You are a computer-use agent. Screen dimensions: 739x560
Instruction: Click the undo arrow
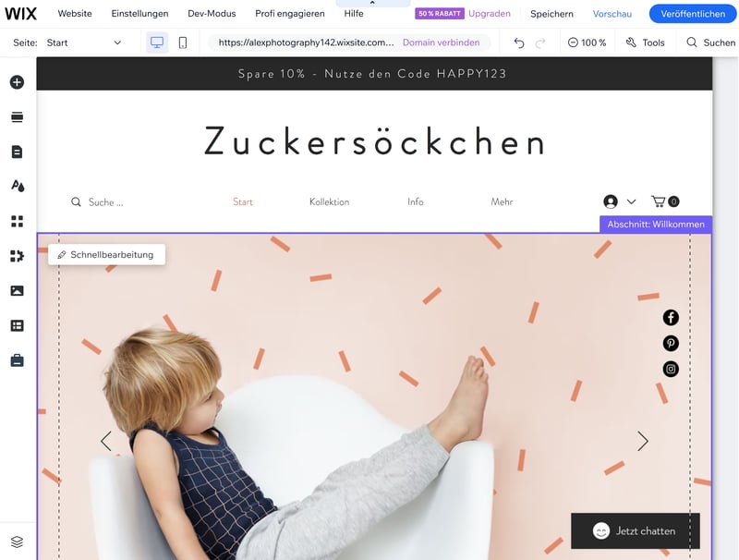(519, 43)
